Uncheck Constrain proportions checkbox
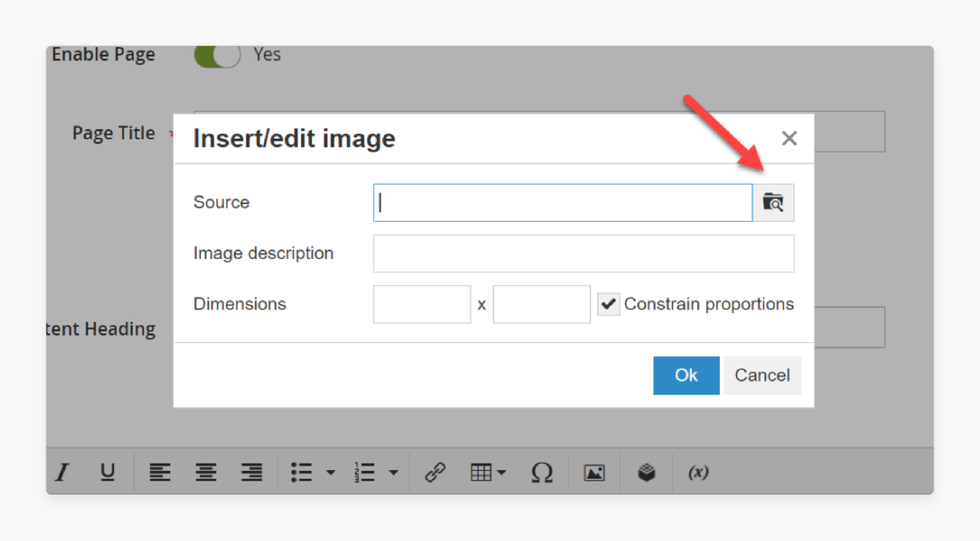The image size is (980, 541). tap(608, 304)
